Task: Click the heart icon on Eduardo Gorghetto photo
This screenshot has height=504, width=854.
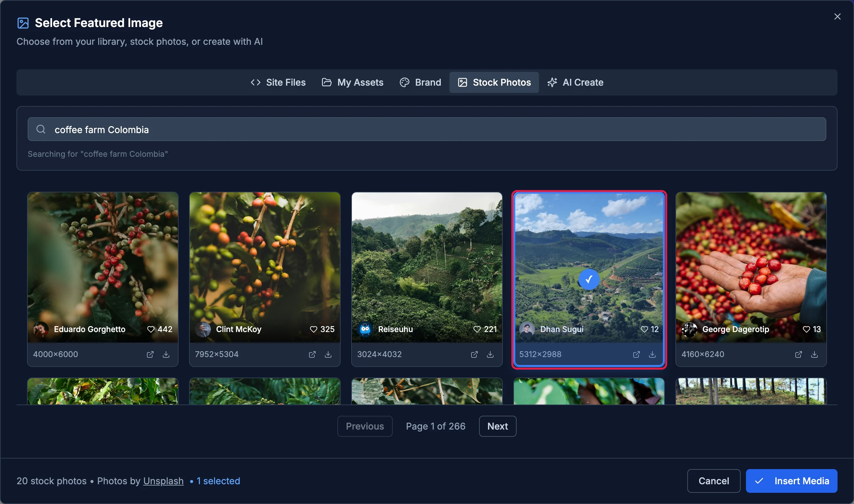Action: [151, 329]
